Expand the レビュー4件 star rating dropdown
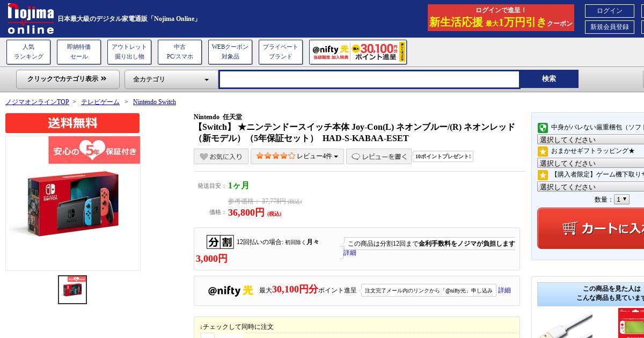This screenshot has width=644, height=338. [297, 156]
